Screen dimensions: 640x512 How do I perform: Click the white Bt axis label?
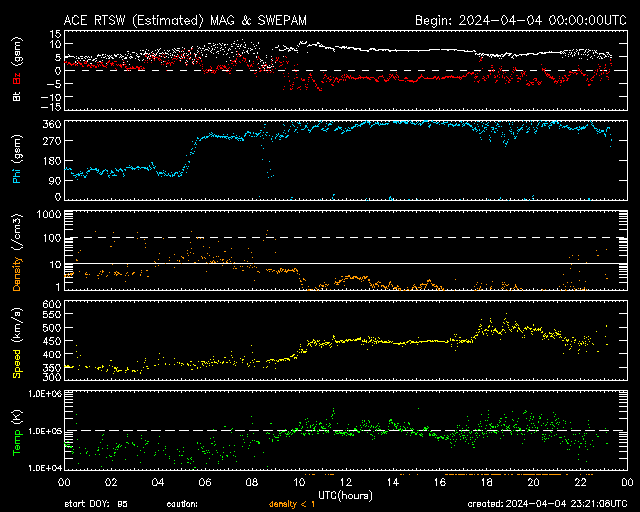16,97
